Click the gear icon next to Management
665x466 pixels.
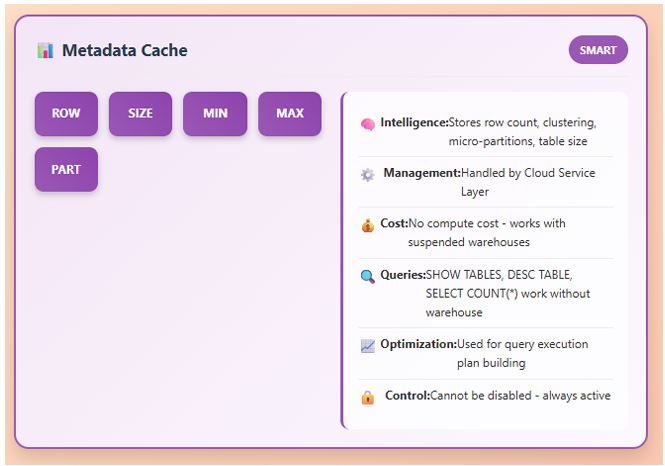(x=367, y=174)
